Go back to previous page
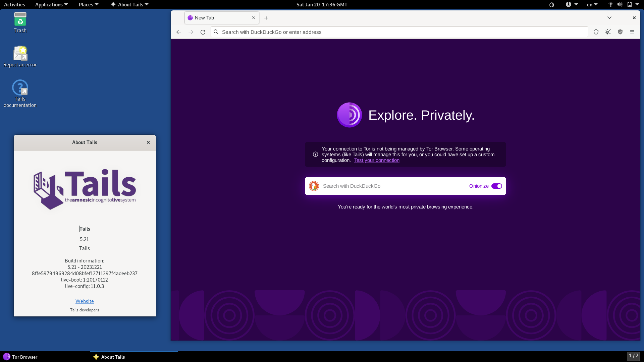This screenshot has width=644, height=362. (179, 32)
